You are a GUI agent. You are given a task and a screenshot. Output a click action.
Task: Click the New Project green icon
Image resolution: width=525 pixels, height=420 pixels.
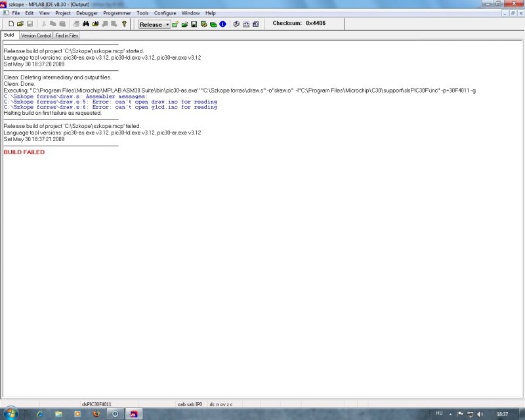point(175,24)
